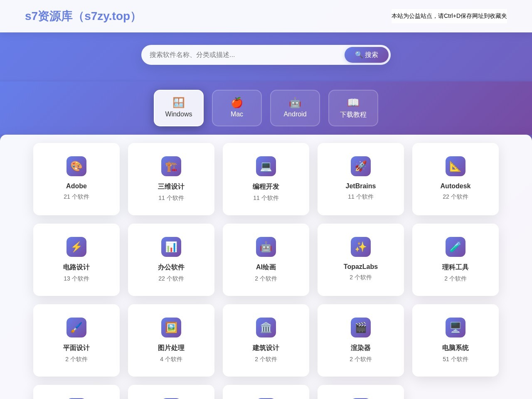The image size is (532, 399).
Task: Click the 建筑设计 category name
Action: (266, 348)
